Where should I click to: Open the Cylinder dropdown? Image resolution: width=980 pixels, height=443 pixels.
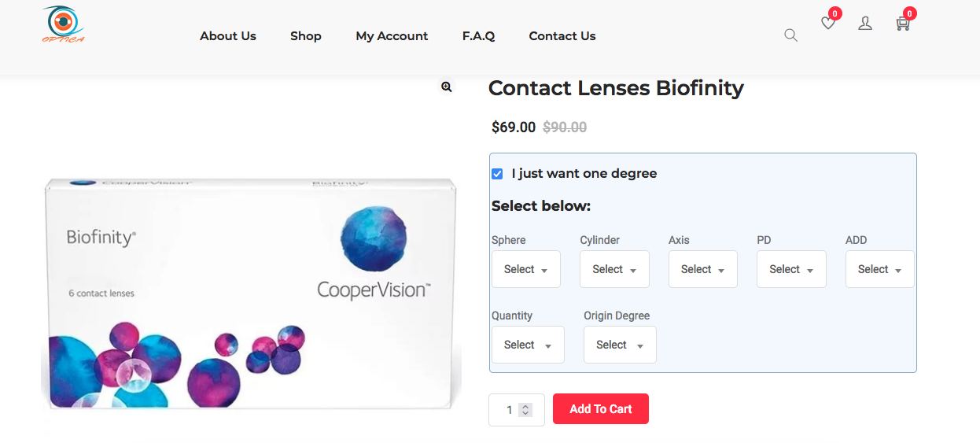(614, 269)
